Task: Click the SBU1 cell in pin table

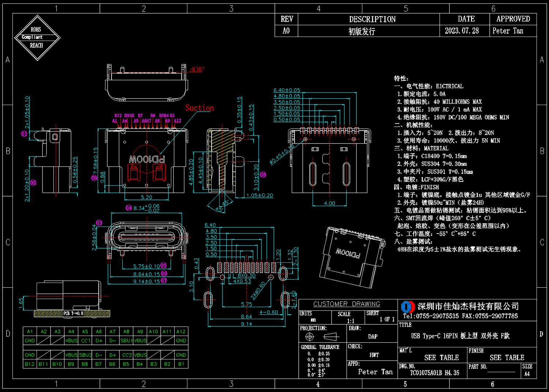Action: pyautogui.click(x=126, y=340)
